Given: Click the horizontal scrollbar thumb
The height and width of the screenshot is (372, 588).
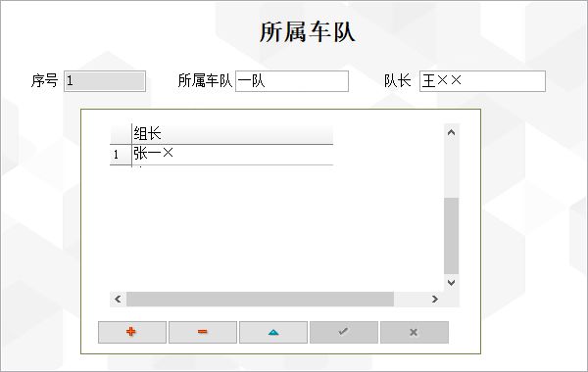Looking at the screenshot, I should pyautogui.click(x=260, y=299).
